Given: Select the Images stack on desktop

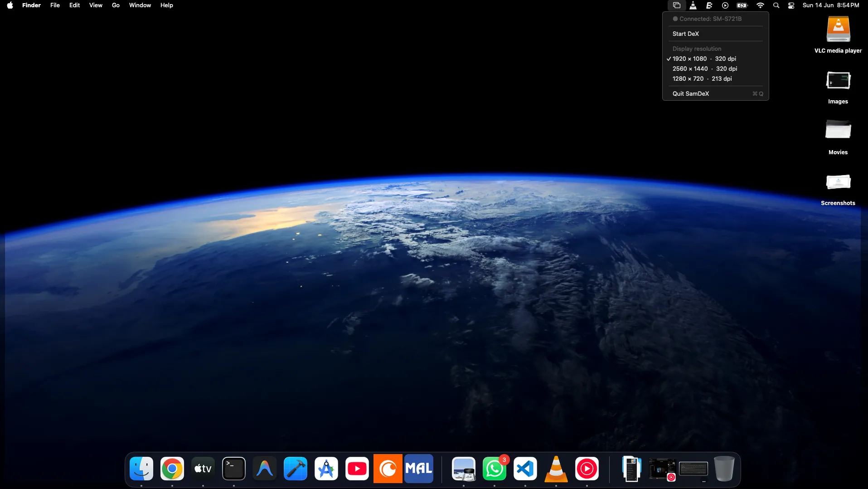Looking at the screenshot, I should (x=838, y=87).
